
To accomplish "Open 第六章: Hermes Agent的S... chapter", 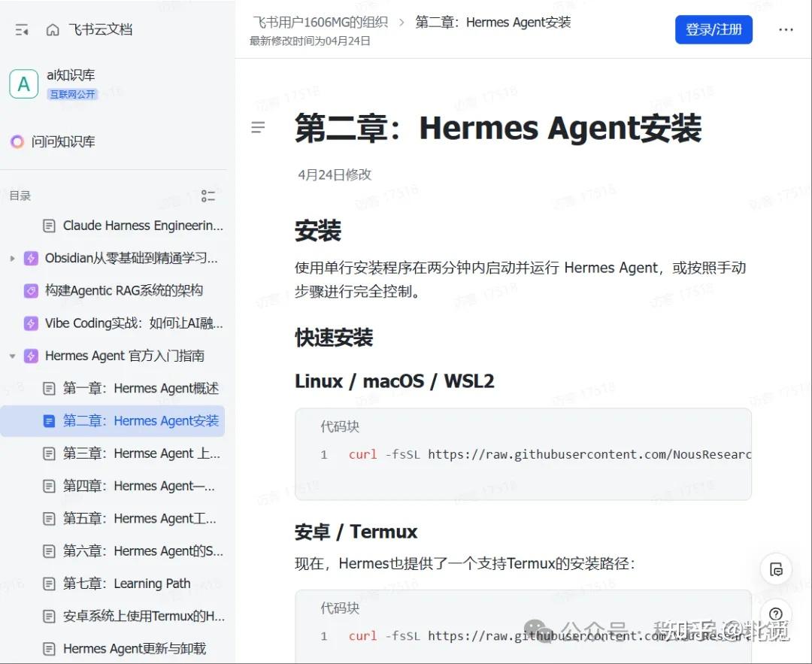I will 143,551.
